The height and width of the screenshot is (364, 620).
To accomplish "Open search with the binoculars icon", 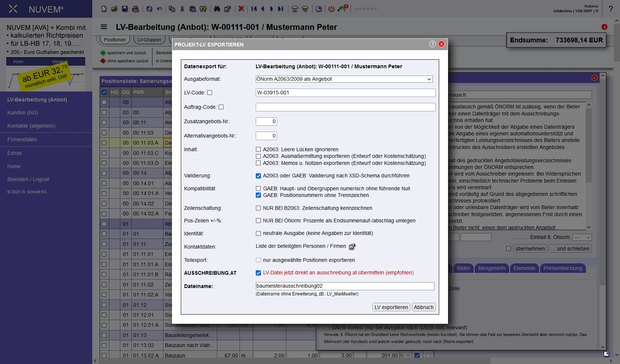I will 217,8.
